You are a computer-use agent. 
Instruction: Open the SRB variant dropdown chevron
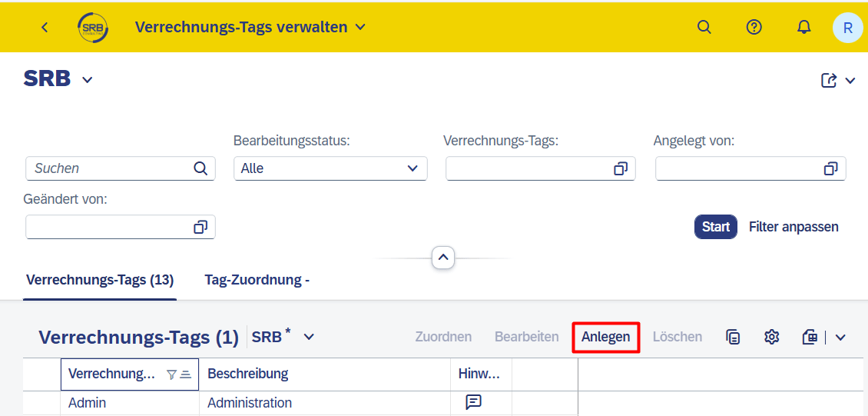(88, 80)
